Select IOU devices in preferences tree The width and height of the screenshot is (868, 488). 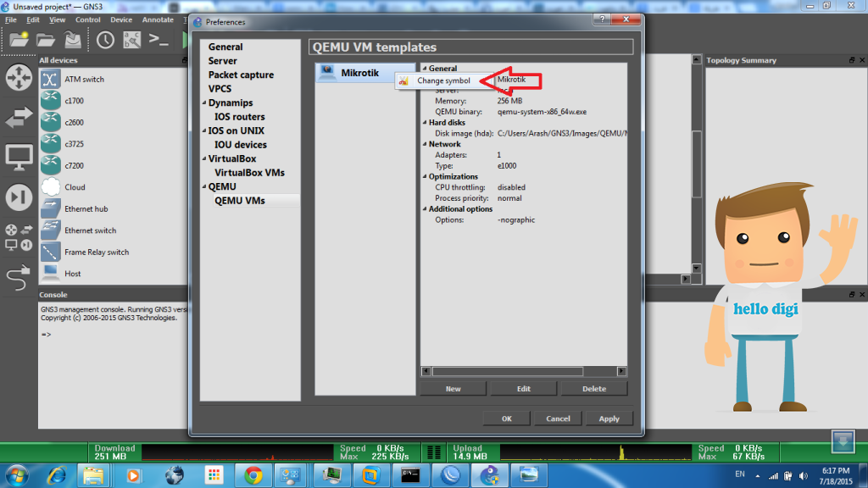pos(240,144)
